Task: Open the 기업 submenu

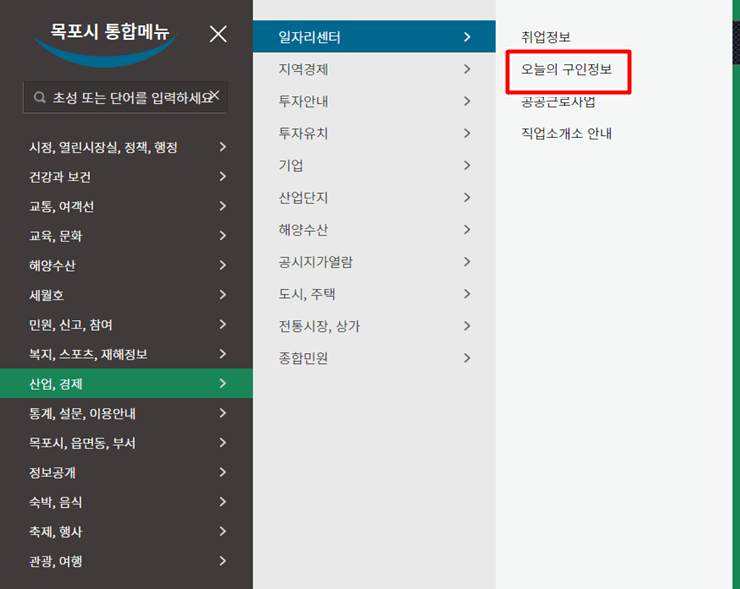Action: [374, 166]
